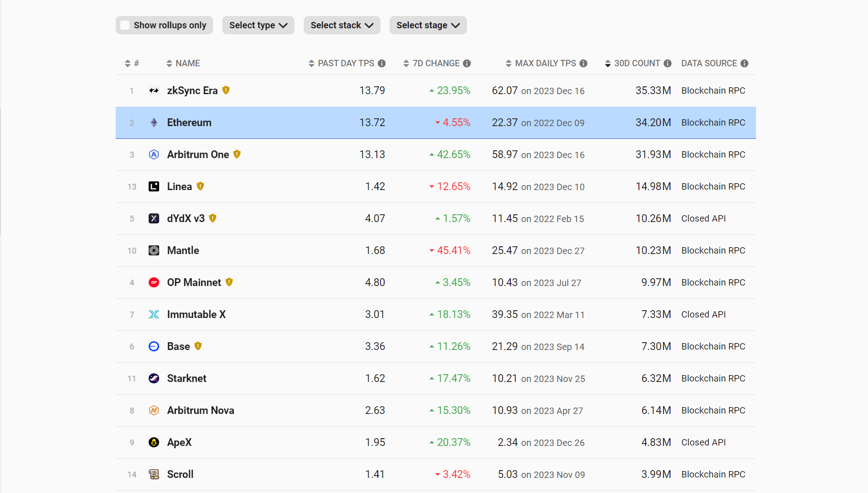Click the Base blue logo icon
The width and height of the screenshot is (868, 493).
154,346
